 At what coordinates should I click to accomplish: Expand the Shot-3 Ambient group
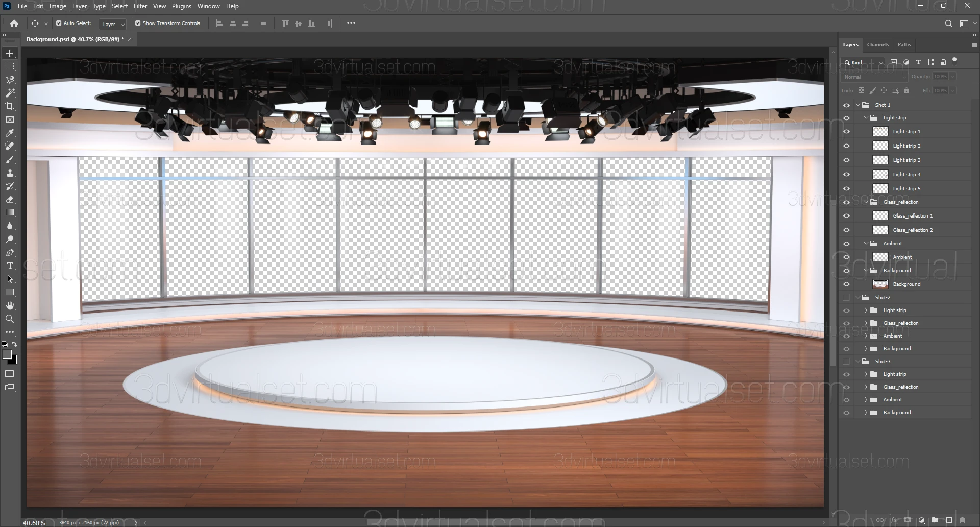pyautogui.click(x=866, y=400)
